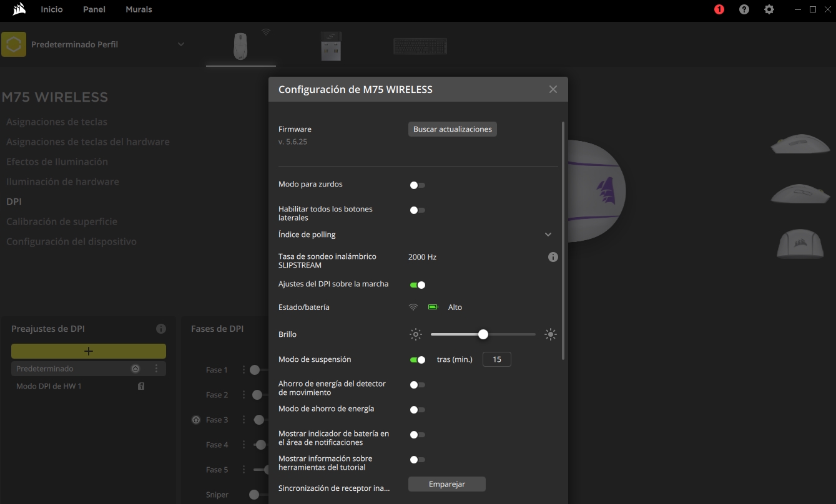Open the Inicio menu
This screenshot has height=504, width=836.
click(x=52, y=9)
